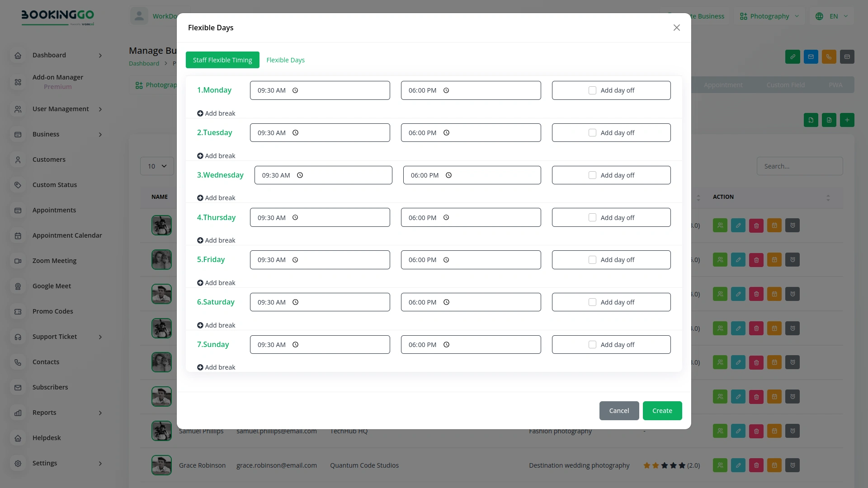Edit Grace Robinson using the pencil icon

[x=738, y=465]
